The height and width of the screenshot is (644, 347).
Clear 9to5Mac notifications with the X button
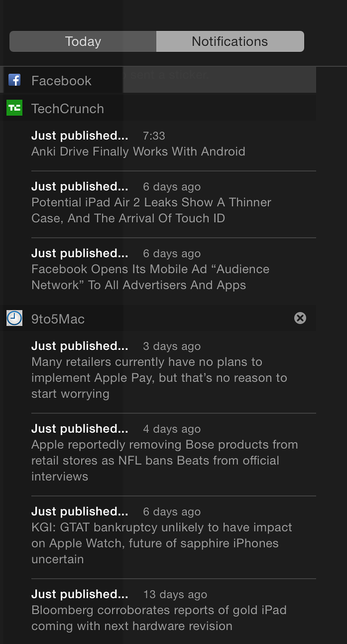[300, 318]
